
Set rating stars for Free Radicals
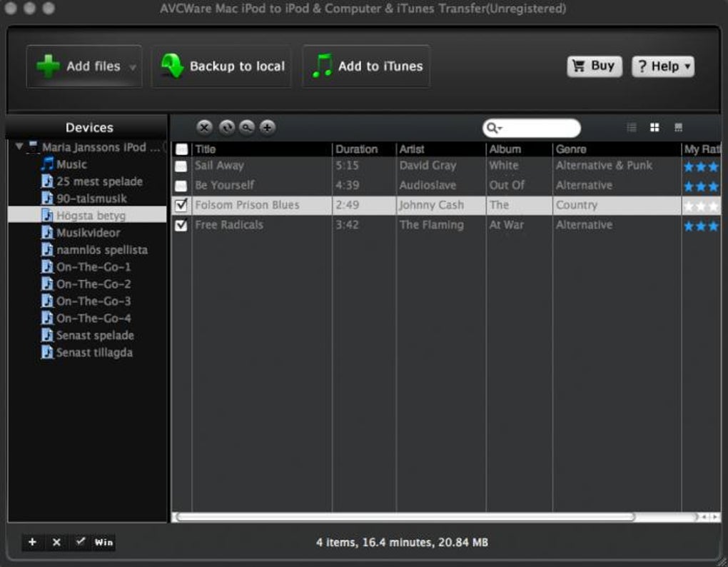click(701, 226)
